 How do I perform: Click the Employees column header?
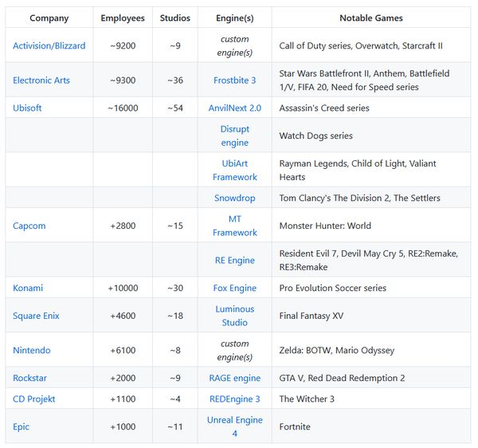(x=123, y=18)
